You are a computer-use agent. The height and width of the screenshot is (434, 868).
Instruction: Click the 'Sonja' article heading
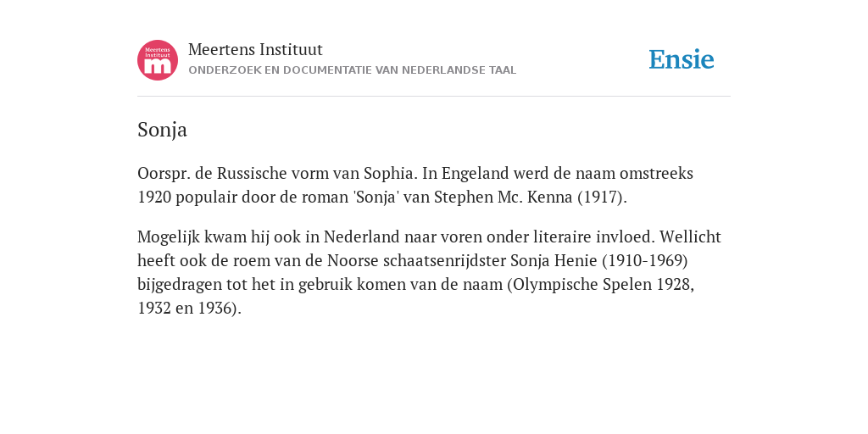162,130
